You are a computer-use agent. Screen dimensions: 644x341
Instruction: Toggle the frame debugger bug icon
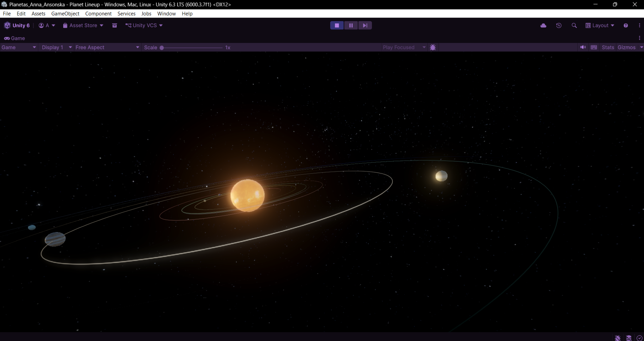433,47
